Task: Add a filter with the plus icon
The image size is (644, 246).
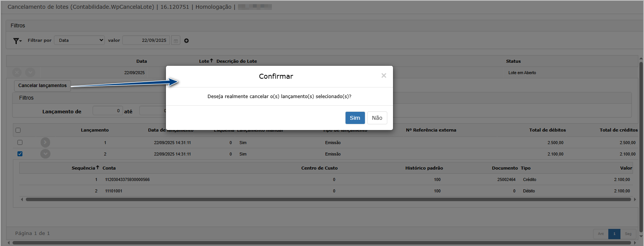Action: coord(186,41)
